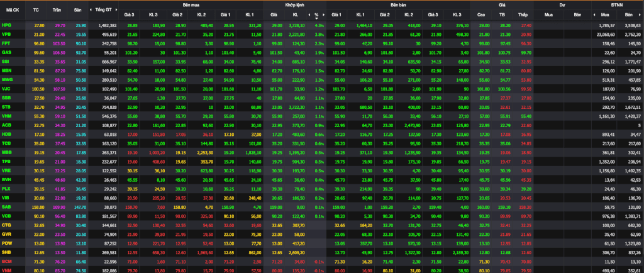Open the VCB stock ticker
This screenshot has height=273, width=644.
[x=6, y=216]
